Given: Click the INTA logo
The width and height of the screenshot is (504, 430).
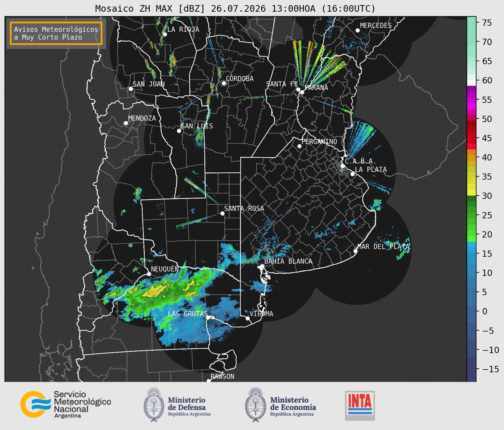Looking at the screenshot, I should pos(360,405).
